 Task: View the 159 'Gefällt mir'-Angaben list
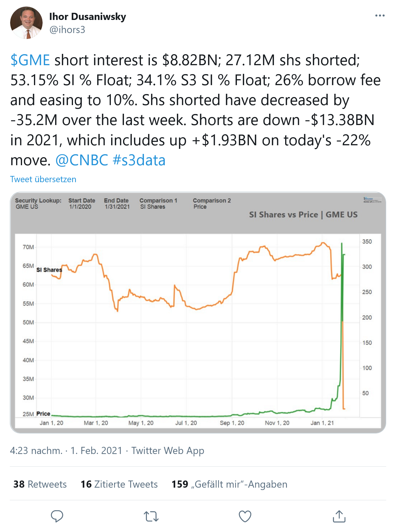[x=229, y=484]
